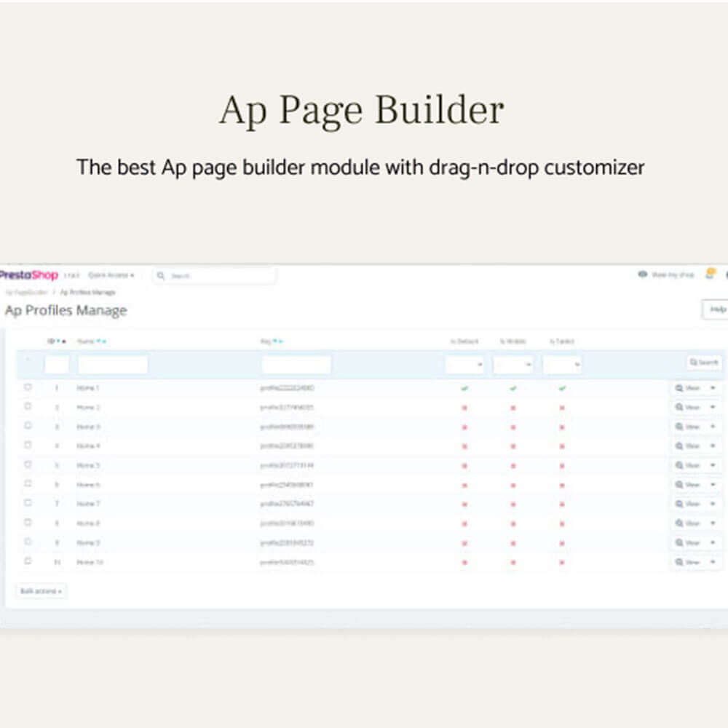Click Home 8's red Is Mobile cross

(x=513, y=523)
